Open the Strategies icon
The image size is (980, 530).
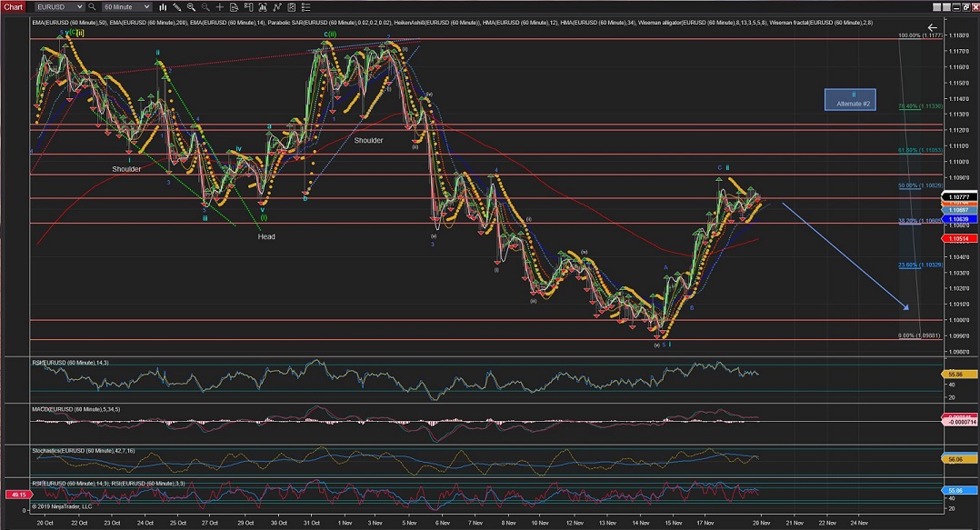[x=291, y=7]
